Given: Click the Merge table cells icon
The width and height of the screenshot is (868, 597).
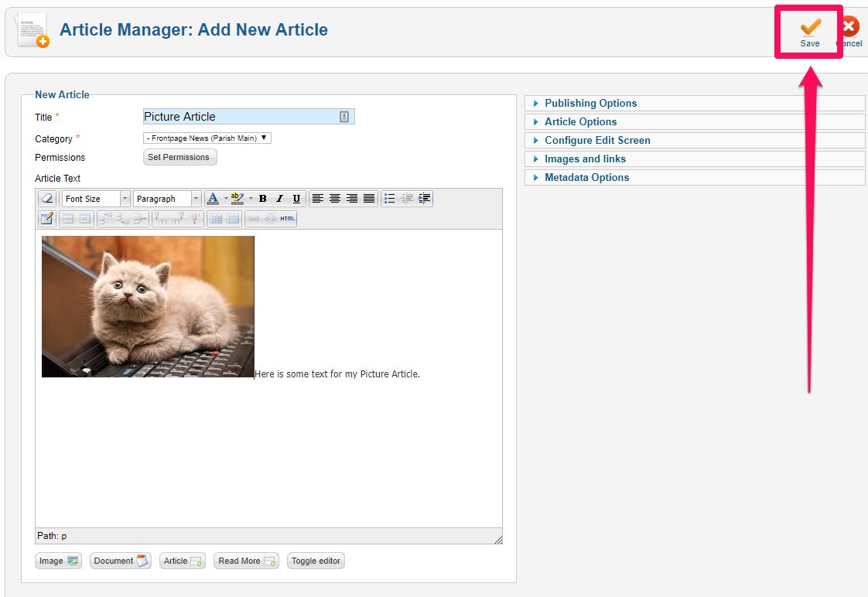Looking at the screenshot, I should (x=233, y=219).
